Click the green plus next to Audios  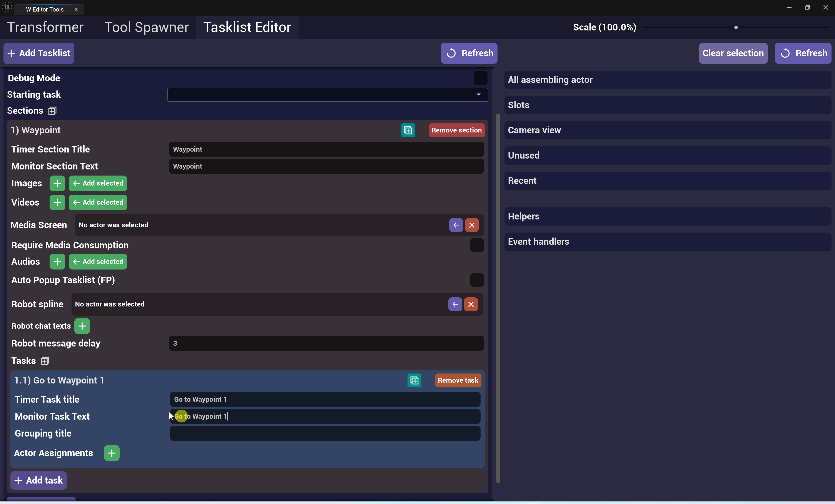57,262
